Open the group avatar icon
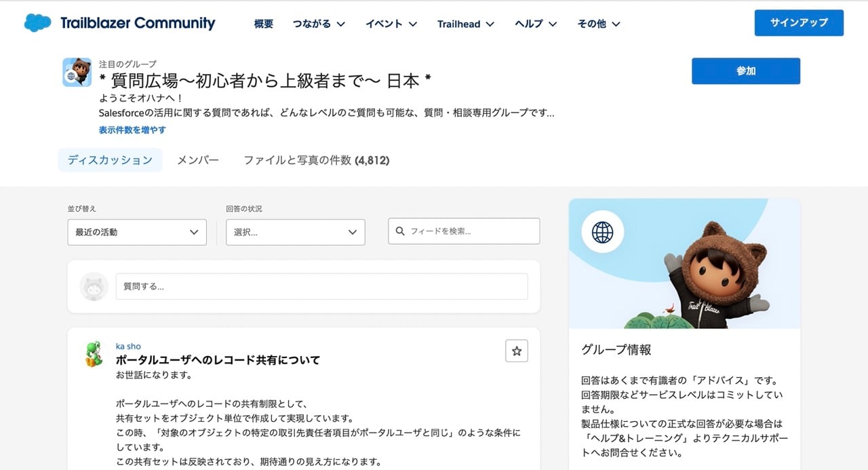This screenshot has width=868, height=470. (77, 72)
